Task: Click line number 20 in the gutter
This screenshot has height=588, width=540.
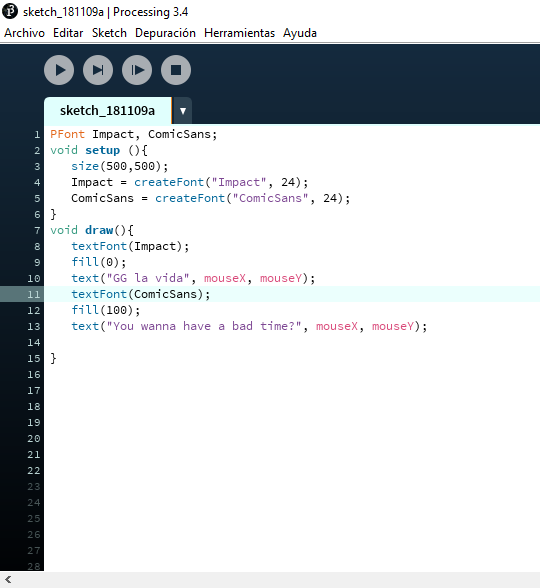Action: pyautogui.click(x=33, y=439)
